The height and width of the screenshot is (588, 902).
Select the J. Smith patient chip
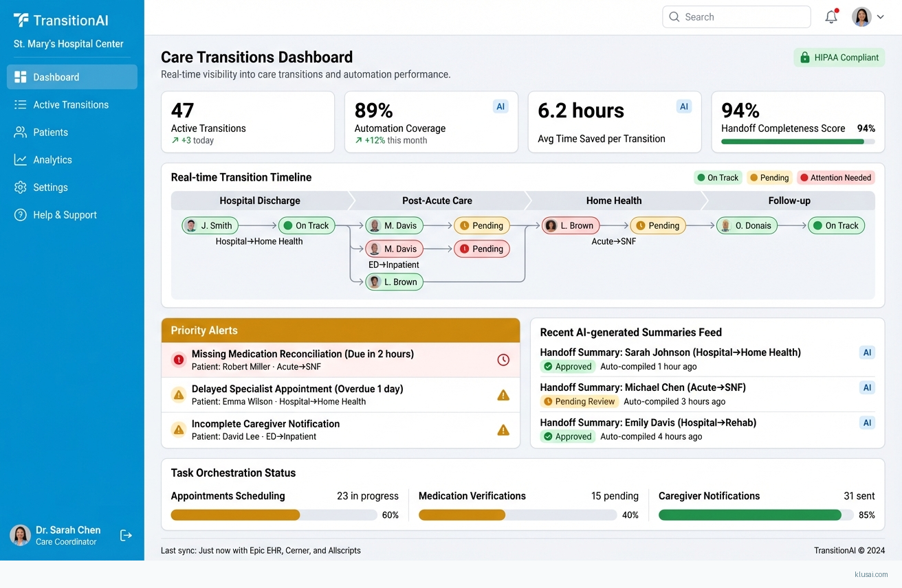(x=210, y=225)
